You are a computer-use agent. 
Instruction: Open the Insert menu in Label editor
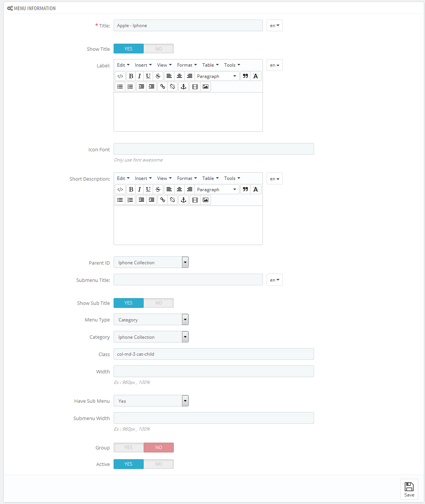(x=143, y=65)
